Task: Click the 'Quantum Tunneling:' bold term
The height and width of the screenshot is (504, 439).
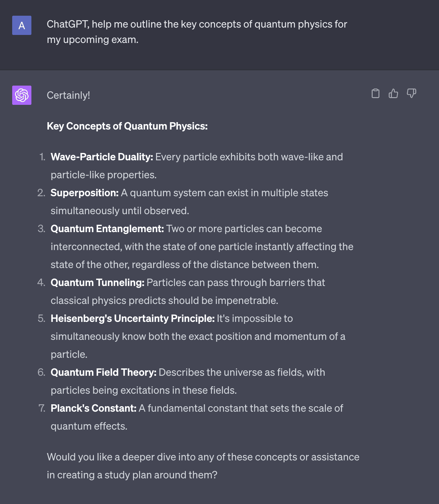Action: [97, 282]
